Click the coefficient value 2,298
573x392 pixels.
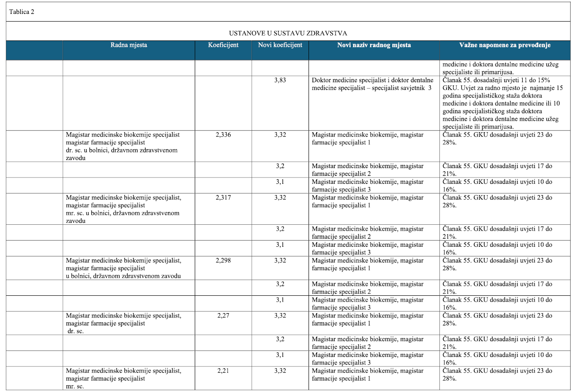click(x=223, y=261)
